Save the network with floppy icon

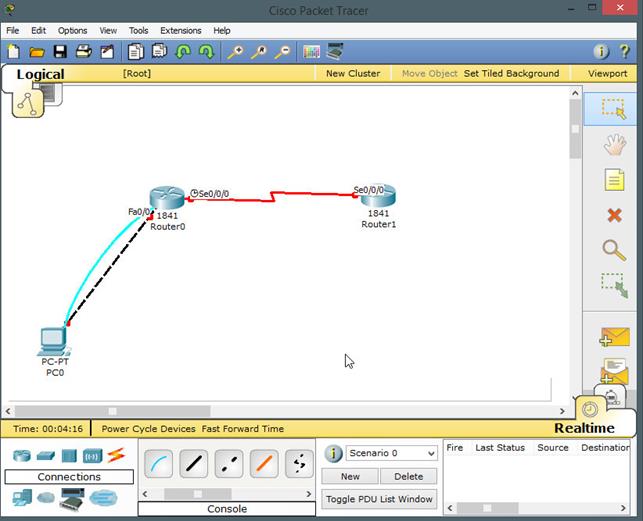60,52
